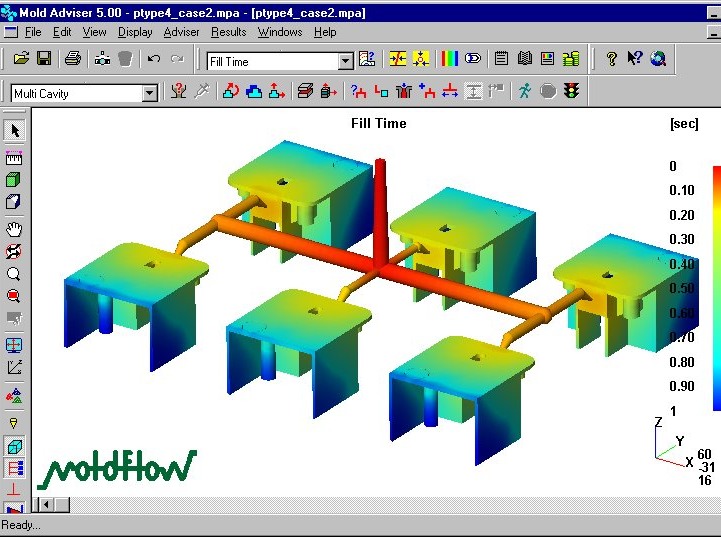Click the Print icon in toolbar
721x537 pixels.
point(73,59)
